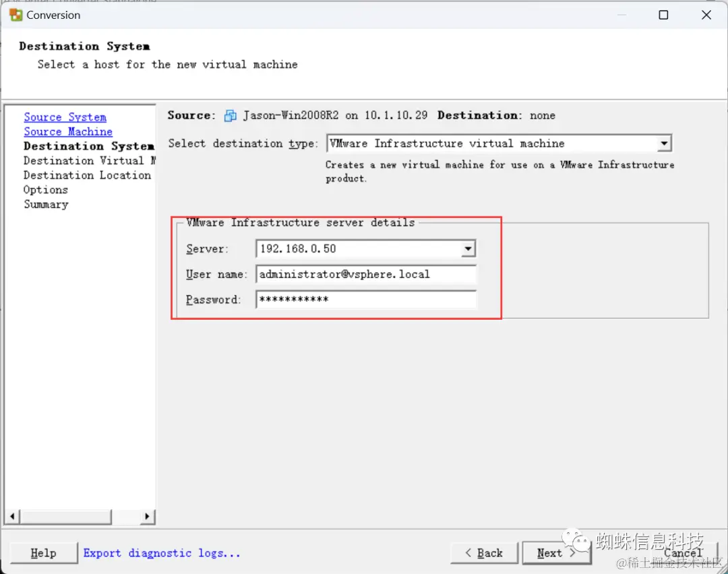Cancel the conversion wizard
The image size is (728, 574).
coord(682,553)
